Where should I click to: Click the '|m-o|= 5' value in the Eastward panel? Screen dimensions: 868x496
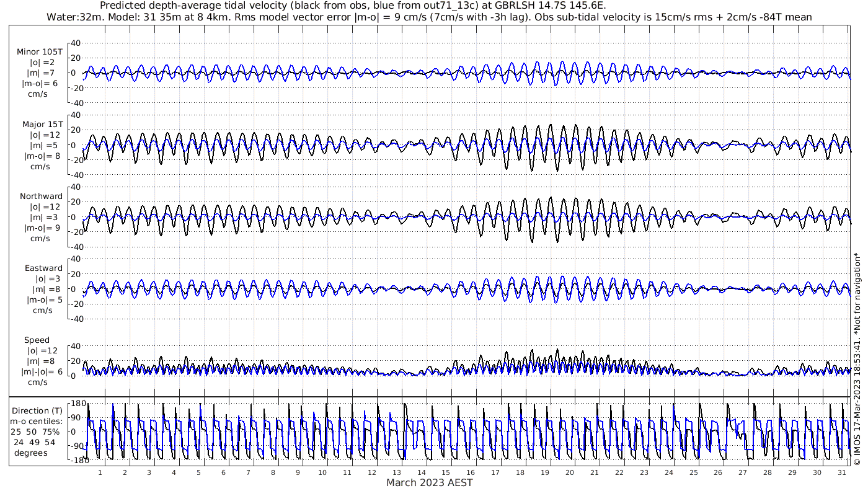(45, 300)
